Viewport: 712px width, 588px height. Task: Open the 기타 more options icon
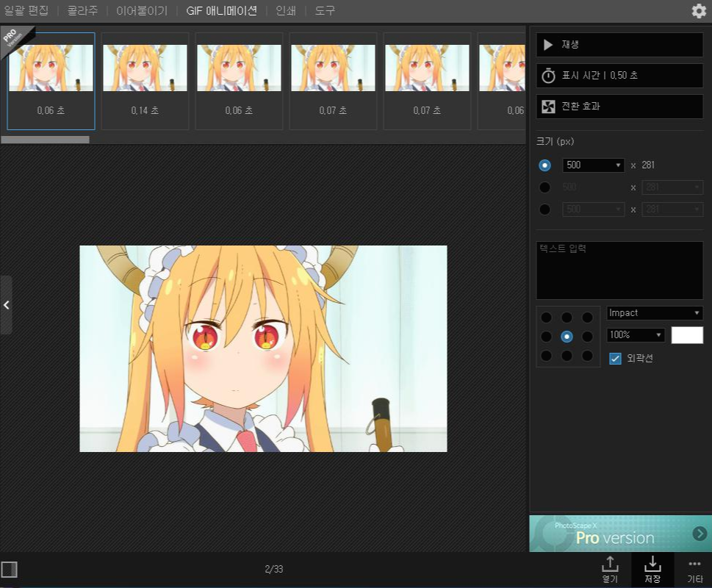click(x=695, y=570)
